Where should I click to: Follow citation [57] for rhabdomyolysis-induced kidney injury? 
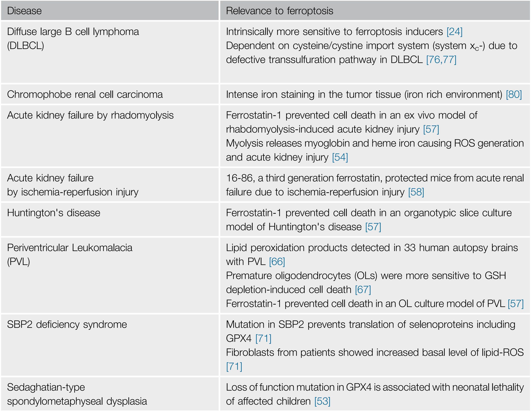pos(431,129)
